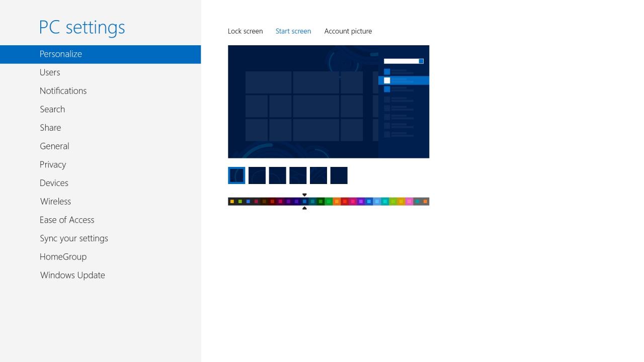Click the Start screen preview image
The image size is (644, 362).
click(x=329, y=102)
